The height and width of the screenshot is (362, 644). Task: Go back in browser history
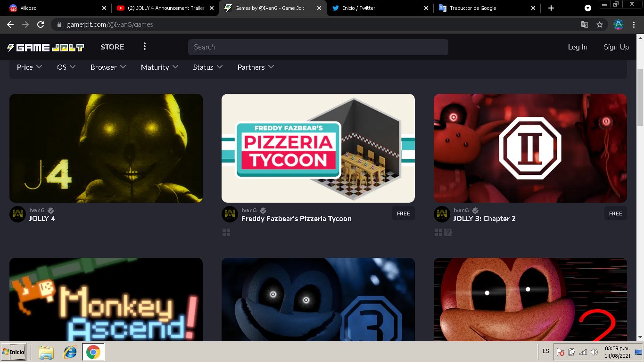10,25
